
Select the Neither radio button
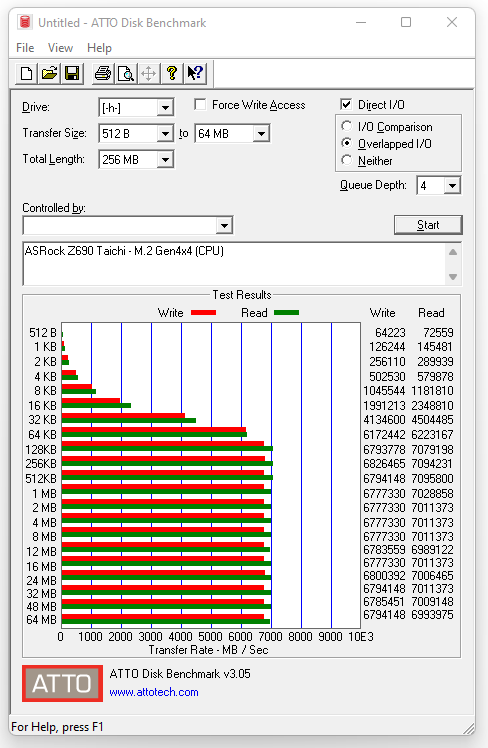(x=347, y=160)
